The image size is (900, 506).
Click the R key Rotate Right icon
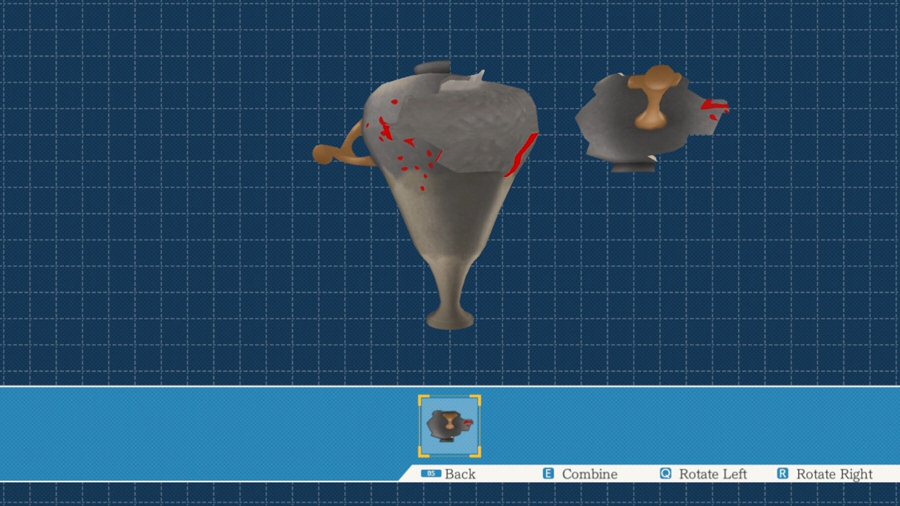pos(782,473)
